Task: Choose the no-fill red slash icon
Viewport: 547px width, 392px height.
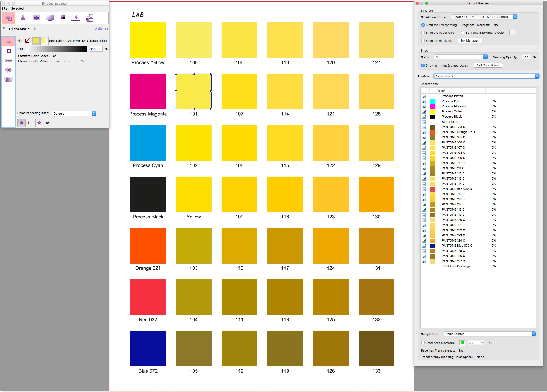Action: [27, 41]
